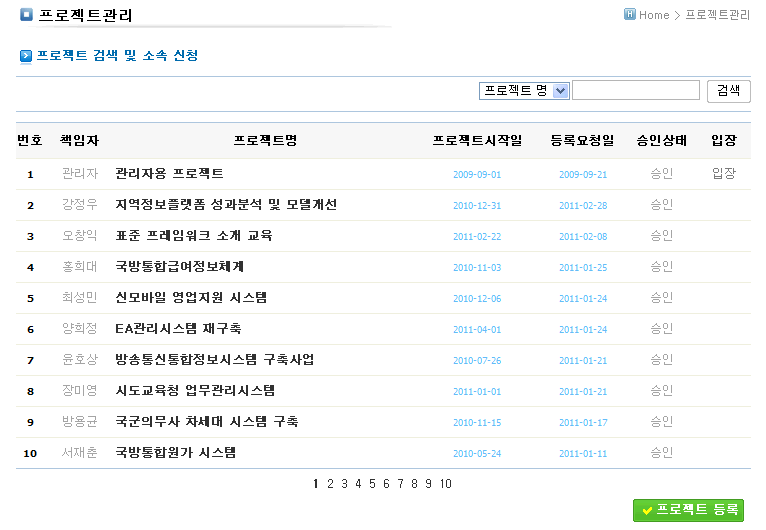
Task: Select EA관리시스템 재구축 project
Action: (178, 329)
